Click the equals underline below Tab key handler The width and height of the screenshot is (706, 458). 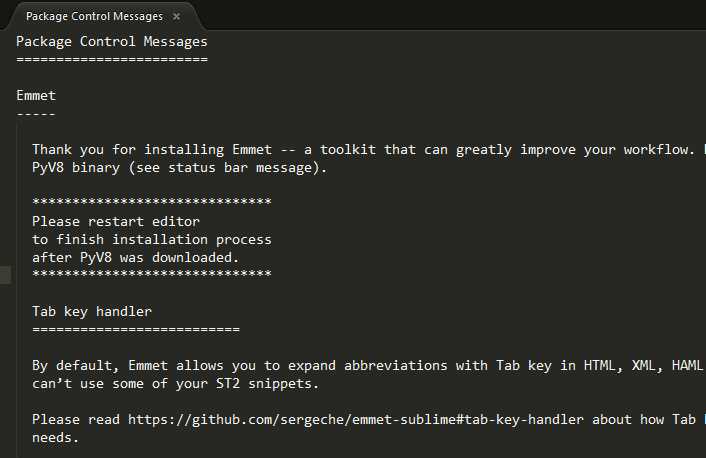tap(135, 330)
